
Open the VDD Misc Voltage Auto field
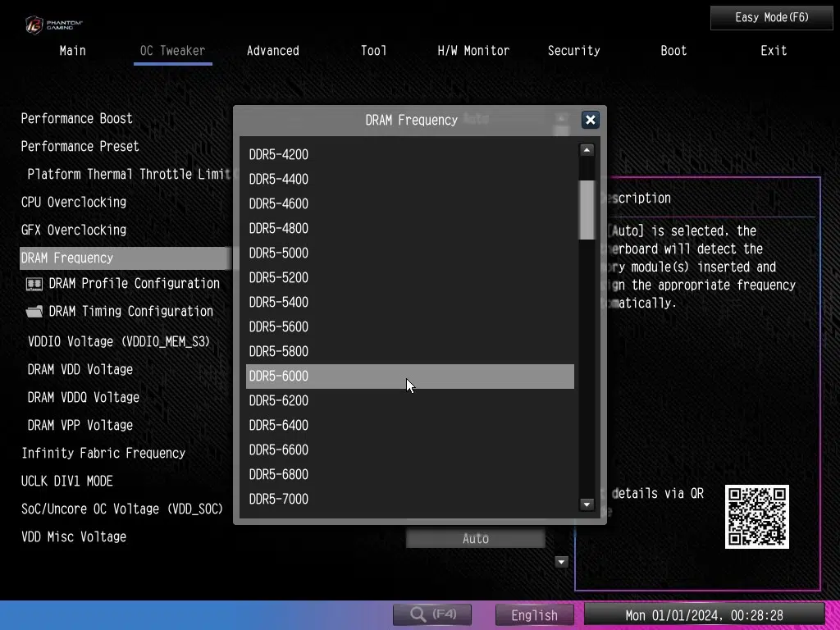click(x=475, y=539)
